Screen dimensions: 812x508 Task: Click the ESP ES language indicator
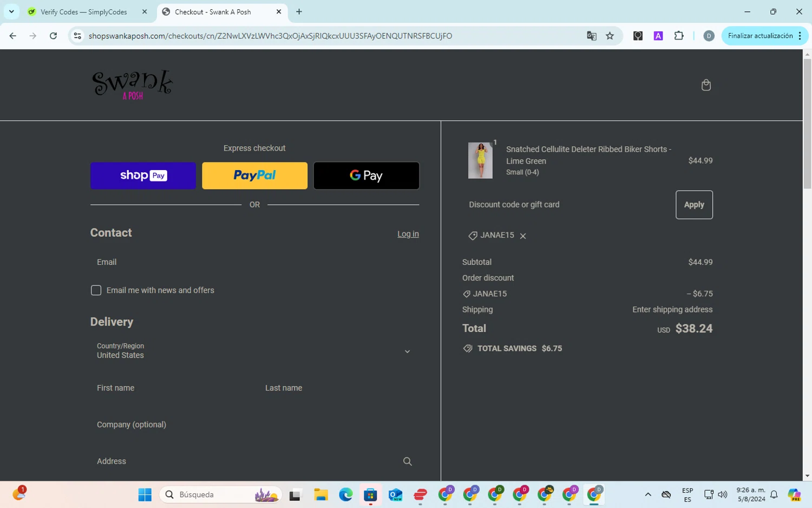click(687, 494)
